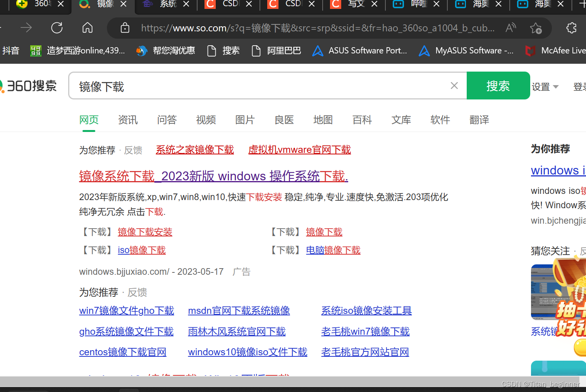Click the green 搜索 button
The width and height of the screenshot is (586, 392).
pyautogui.click(x=498, y=86)
